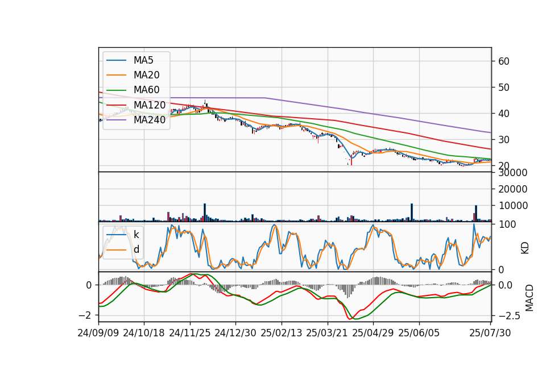Screen dimensions: 546x392
Task: Click the k legend label in KD panel
Action: click(136, 235)
